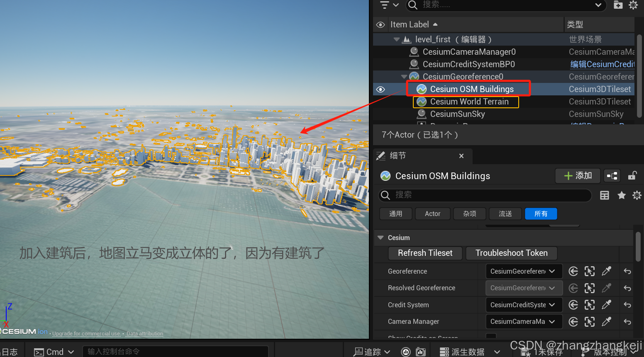Click the 1未保存 unsaved indicator
The width and height of the screenshot is (644, 357).
pos(542,352)
